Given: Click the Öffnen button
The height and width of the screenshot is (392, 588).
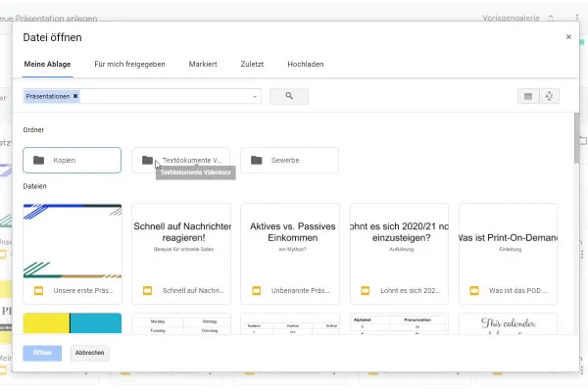Looking at the screenshot, I should (x=42, y=353).
